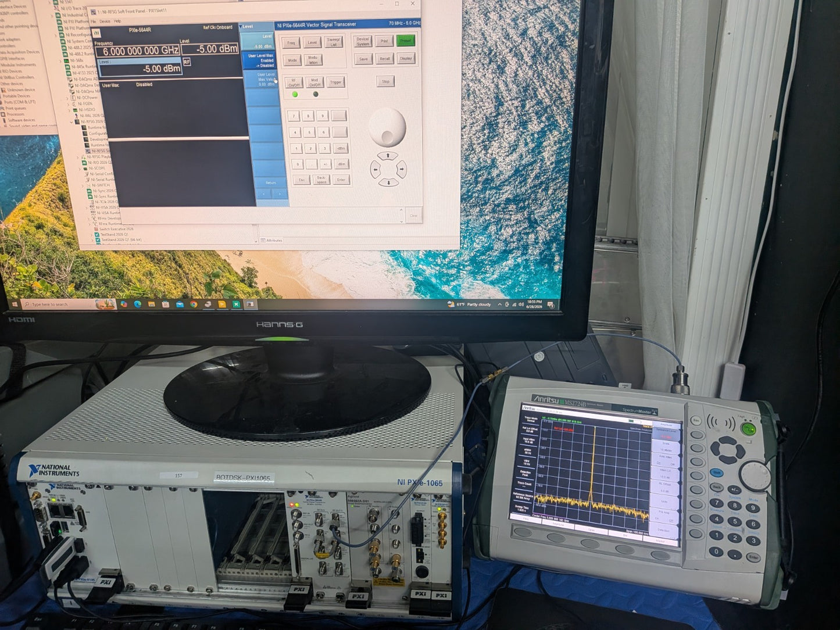Click the up arrow navigation key
This screenshot has height=630, width=840.
[388, 156]
